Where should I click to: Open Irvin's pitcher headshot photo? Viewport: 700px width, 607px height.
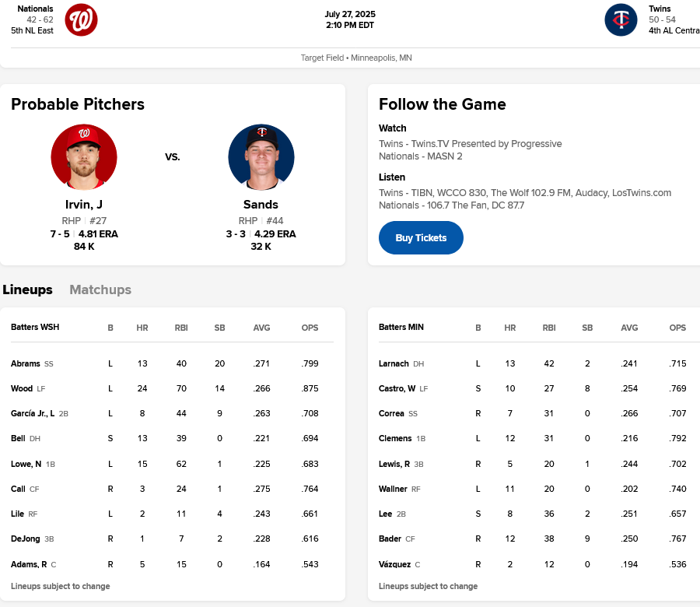[84, 157]
